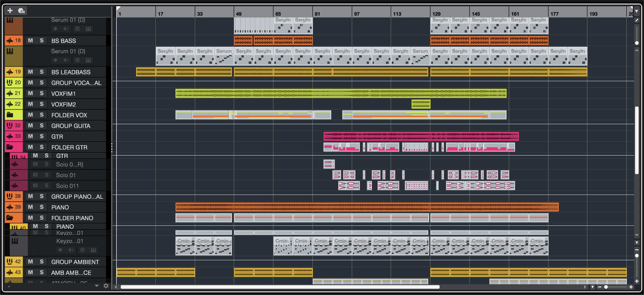Click the pencil icon beside the ruler
Viewport: 644px width, 295px height.
[637, 20]
